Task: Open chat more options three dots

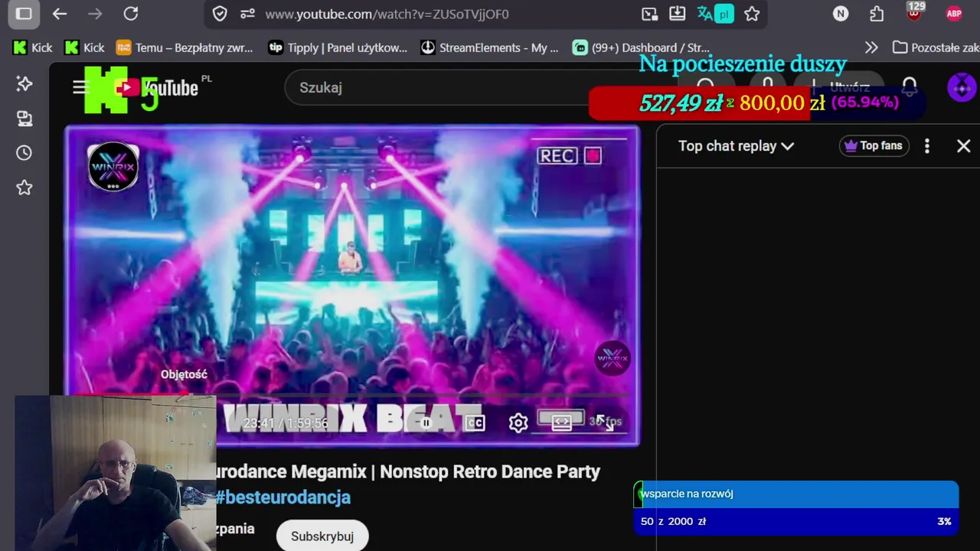Action: tap(927, 145)
